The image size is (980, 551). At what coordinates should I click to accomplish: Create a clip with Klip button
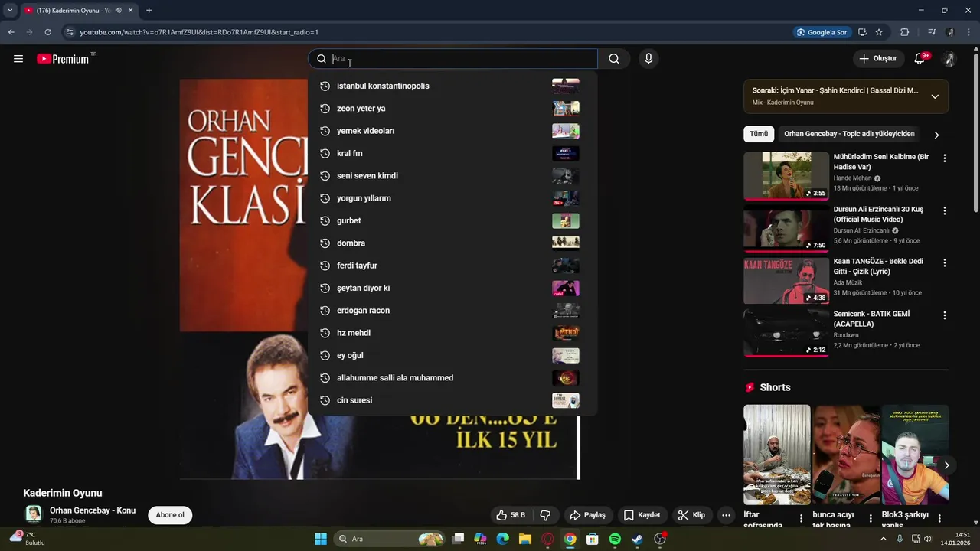(x=691, y=515)
